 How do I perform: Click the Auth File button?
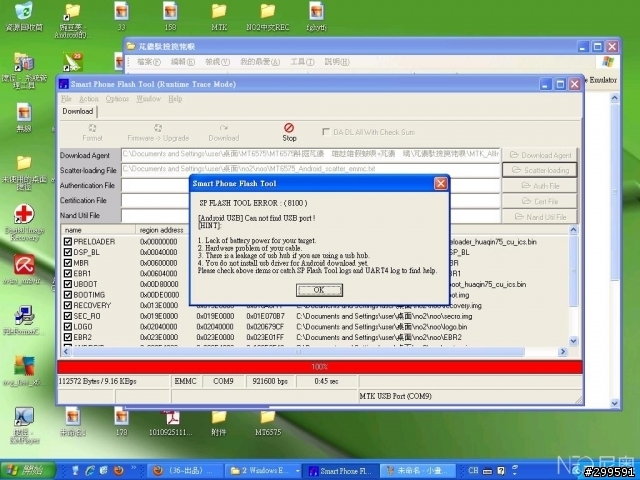click(539, 186)
